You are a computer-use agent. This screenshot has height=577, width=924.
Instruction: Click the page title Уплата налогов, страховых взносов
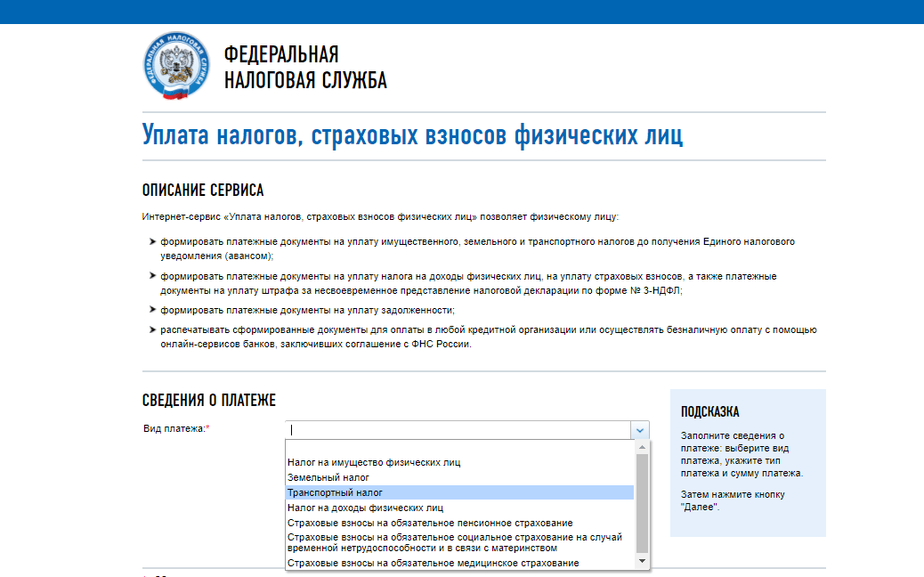coord(412,135)
